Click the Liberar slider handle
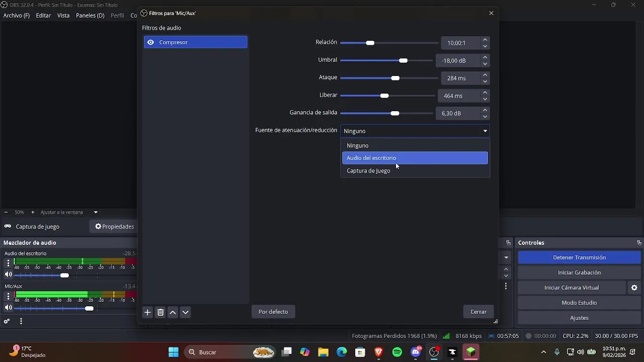Image resolution: width=644 pixels, height=362 pixels. tap(384, 96)
